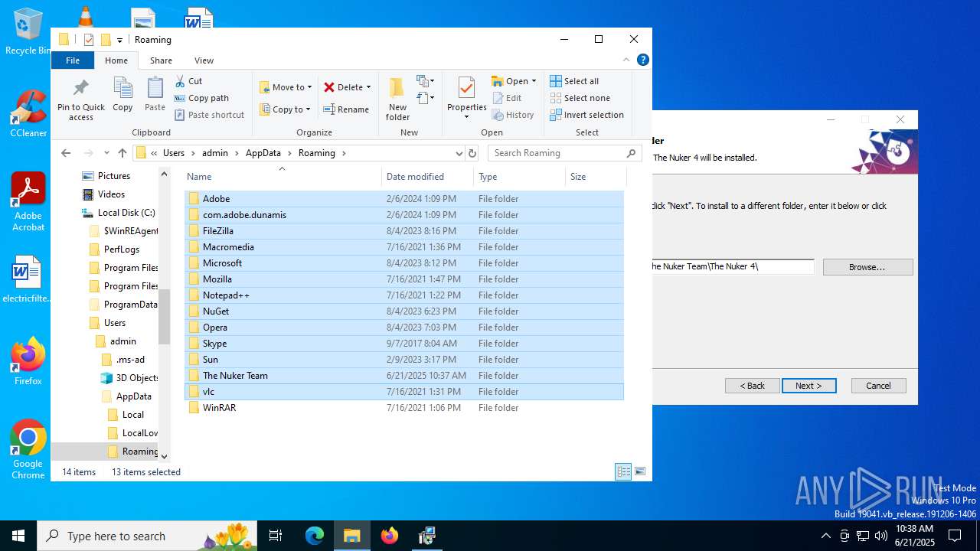The width and height of the screenshot is (980, 551).
Task: Switch to the View tab
Action: 204,60
